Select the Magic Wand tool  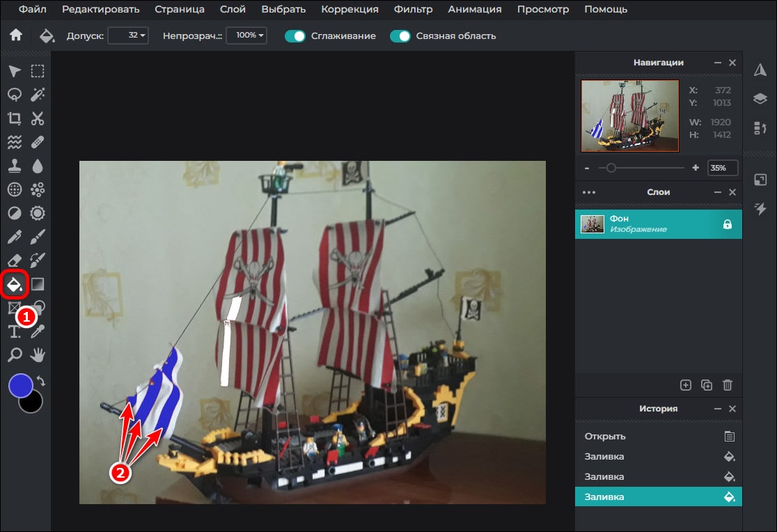click(38, 94)
